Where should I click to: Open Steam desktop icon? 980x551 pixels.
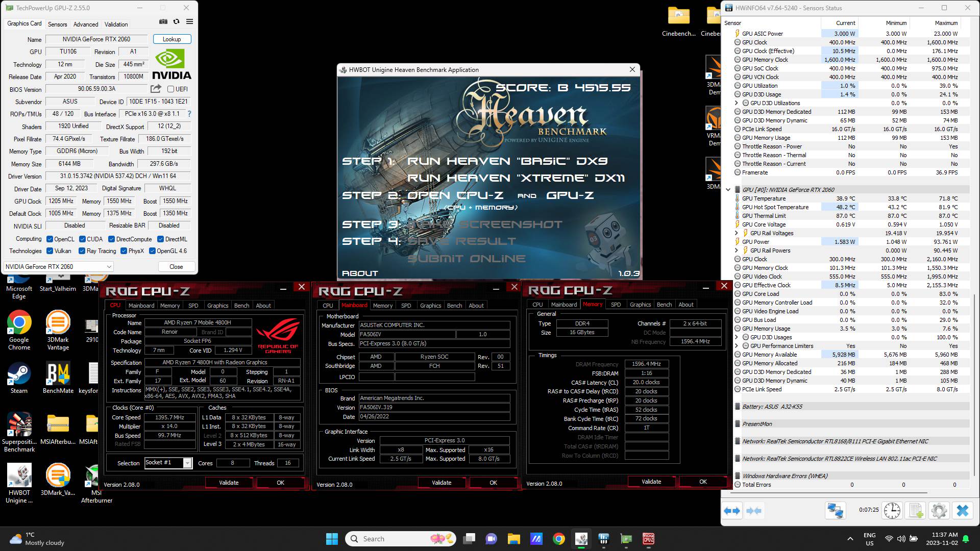pos(19,378)
